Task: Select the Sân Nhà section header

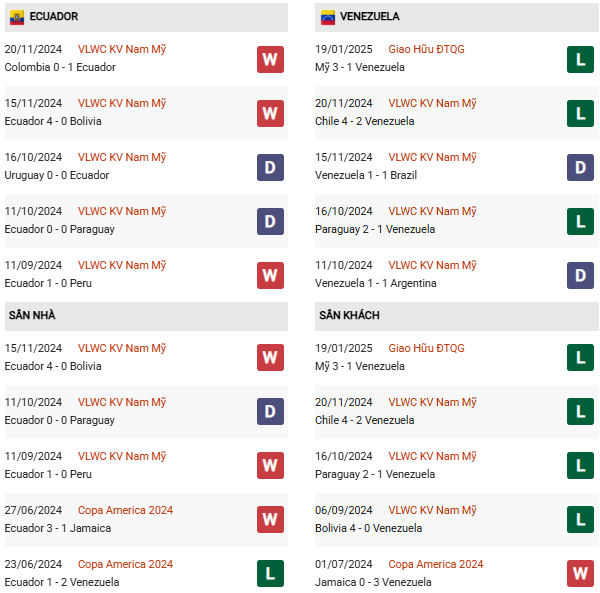Action: [146, 315]
